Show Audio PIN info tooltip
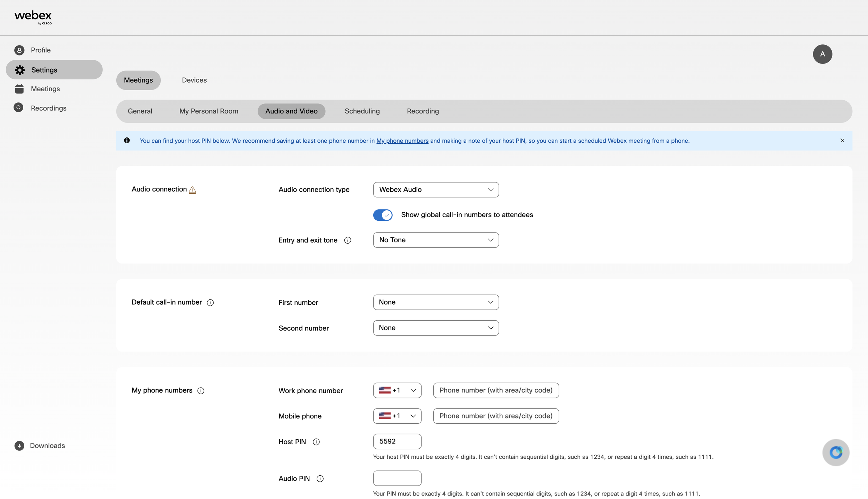 pos(320,479)
